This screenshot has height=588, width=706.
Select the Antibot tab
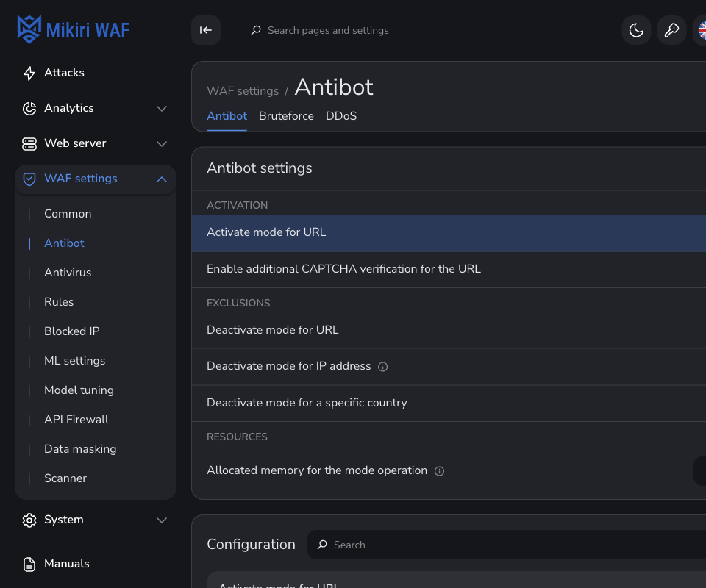pos(227,116)
